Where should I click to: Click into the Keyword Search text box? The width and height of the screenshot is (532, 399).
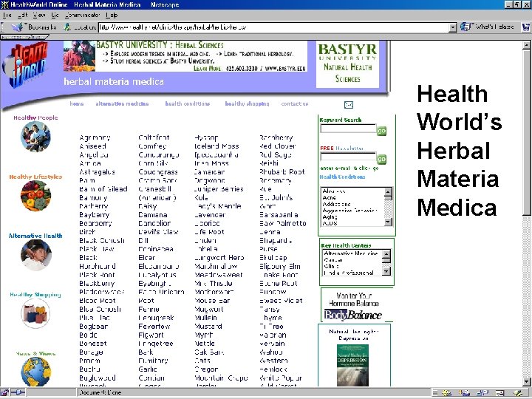pyautogui.click(x=348, y=129)
